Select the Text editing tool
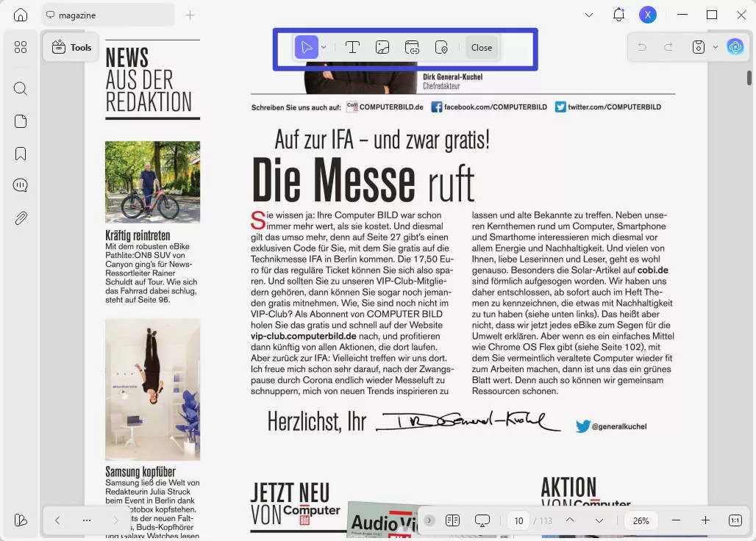 (x=352, y=48)
